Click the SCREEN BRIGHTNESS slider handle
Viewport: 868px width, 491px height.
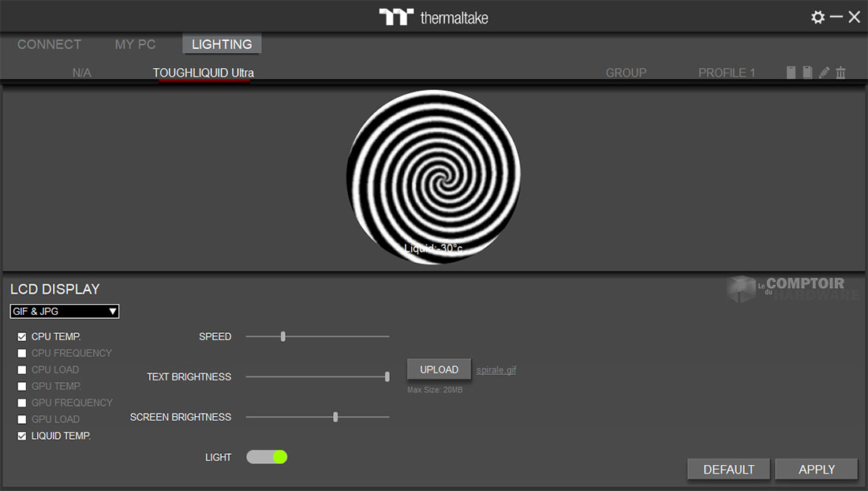point(335,417)
